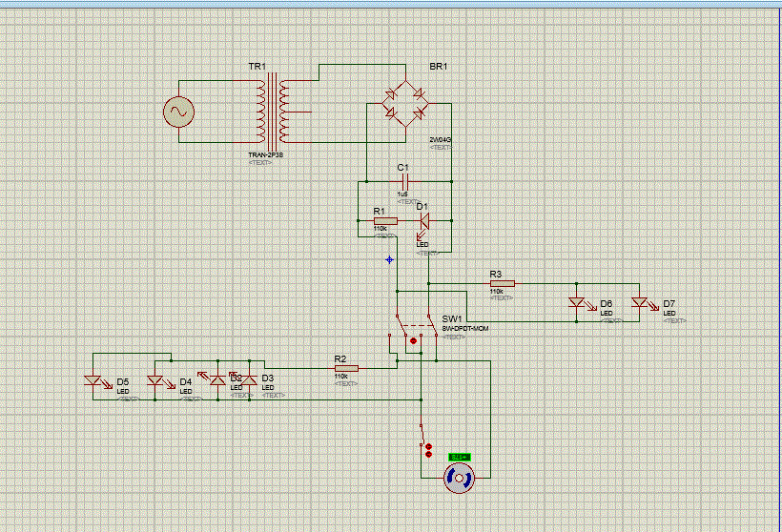This screenshot has height=532, width=782.
Task: Select the resistor R1 body
Action: 385,221
